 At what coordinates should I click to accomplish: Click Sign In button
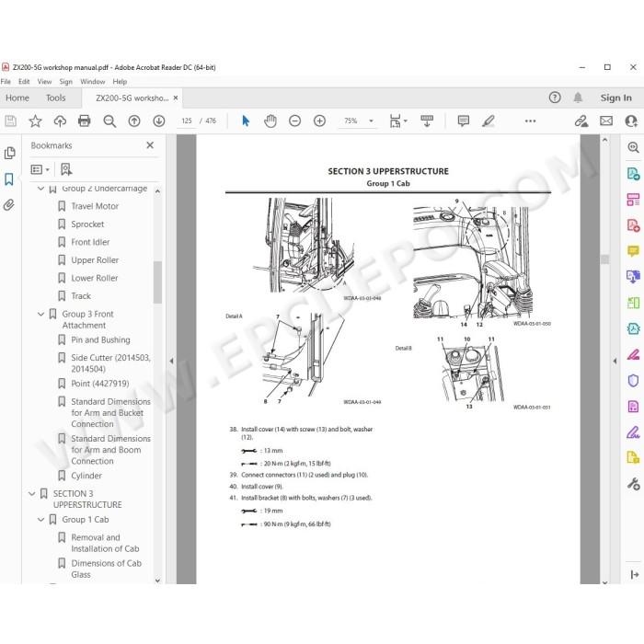[x=615, y=98]
